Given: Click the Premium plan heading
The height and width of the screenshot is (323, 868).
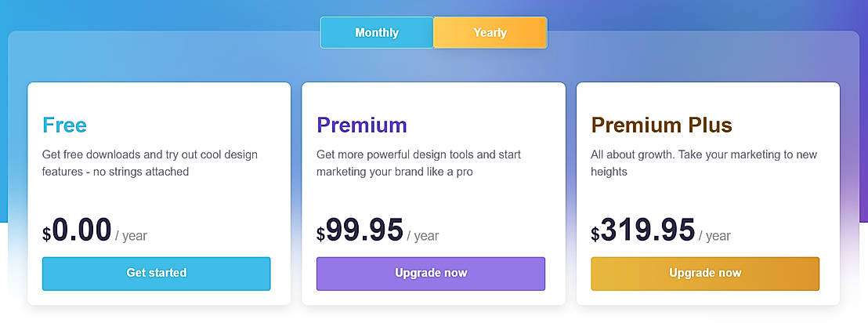Looking at the screenshot, I should point(362,125).
